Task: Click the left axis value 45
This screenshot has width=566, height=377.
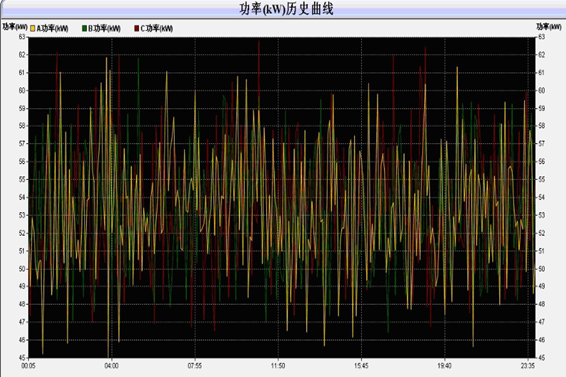Action: [22, 358]
